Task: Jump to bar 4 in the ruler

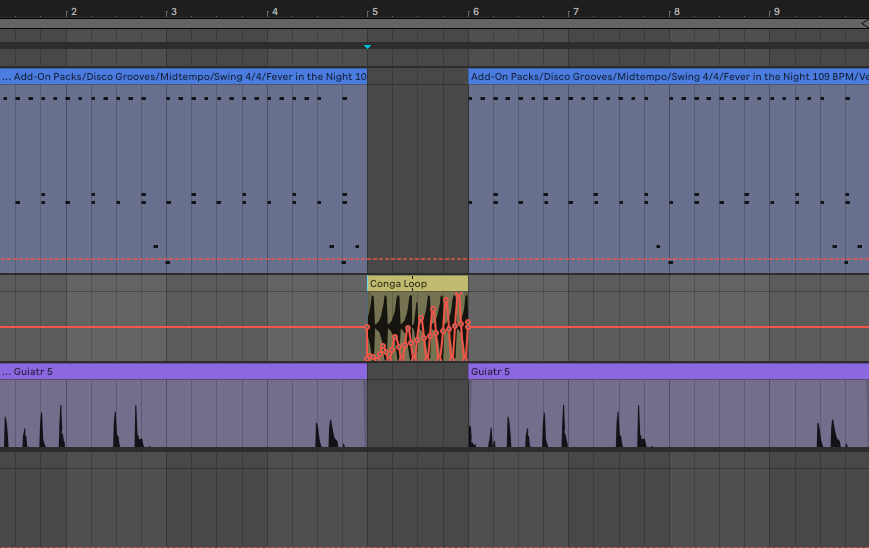Action: 273,12
